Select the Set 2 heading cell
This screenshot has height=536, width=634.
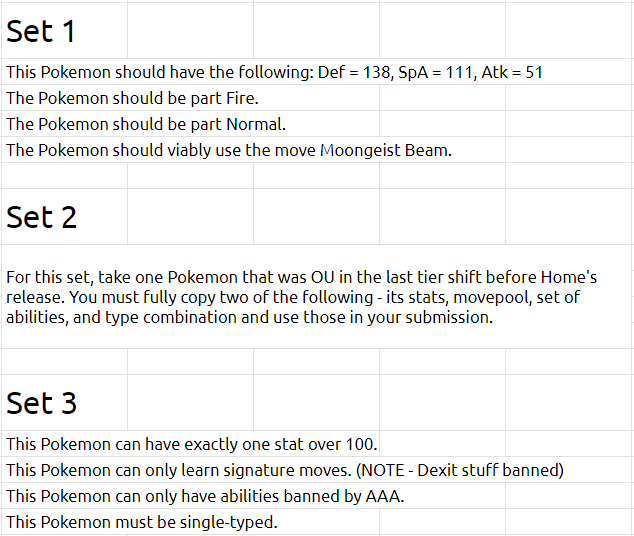[64, 217]
